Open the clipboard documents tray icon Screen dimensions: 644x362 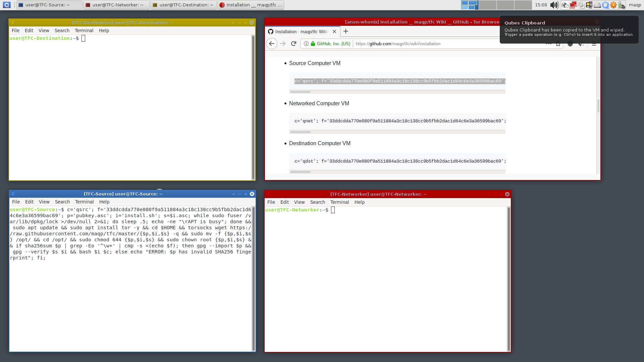coord(581,5)
